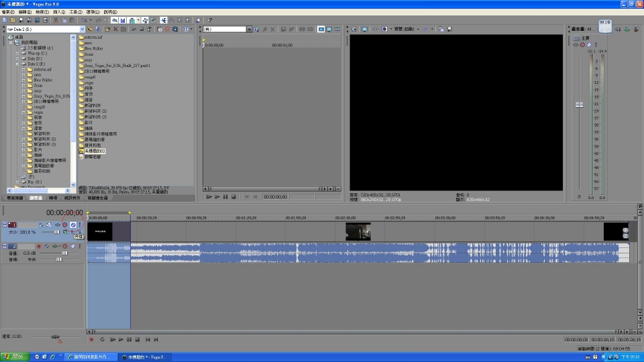Switch to the 專案媒體 project media tab
Screen dimensions: 644x362
(x=15, y=198)
